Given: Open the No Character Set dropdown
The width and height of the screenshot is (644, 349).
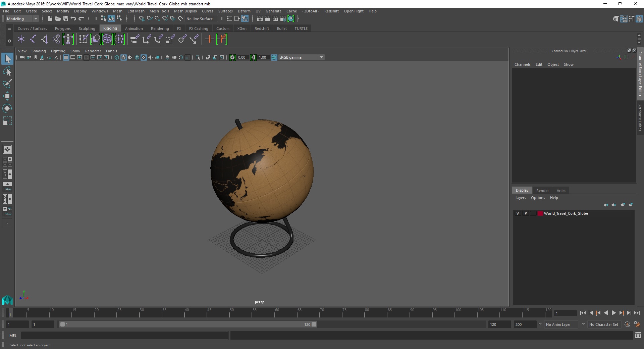Looking at the screenshot, I should (605, 325).
